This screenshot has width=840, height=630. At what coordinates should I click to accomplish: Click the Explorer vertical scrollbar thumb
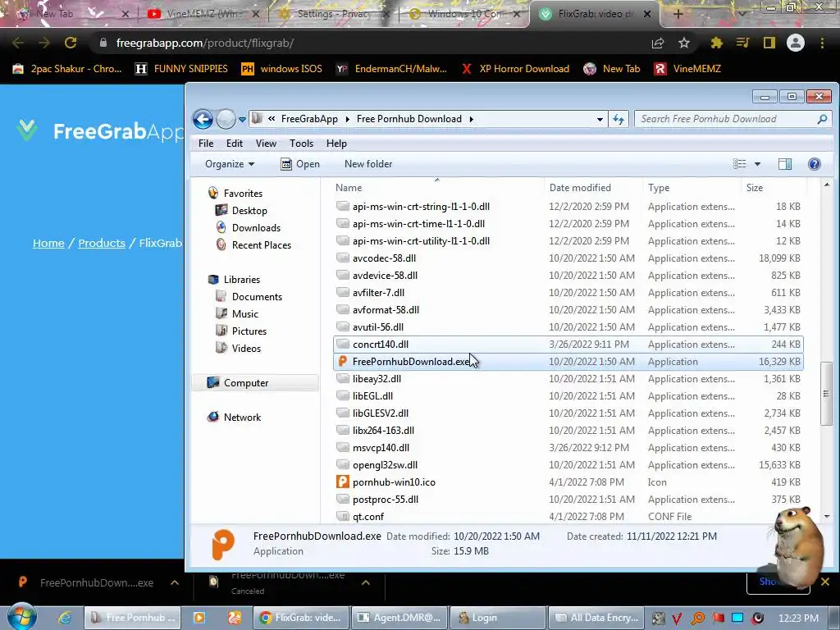coord(825,393)
